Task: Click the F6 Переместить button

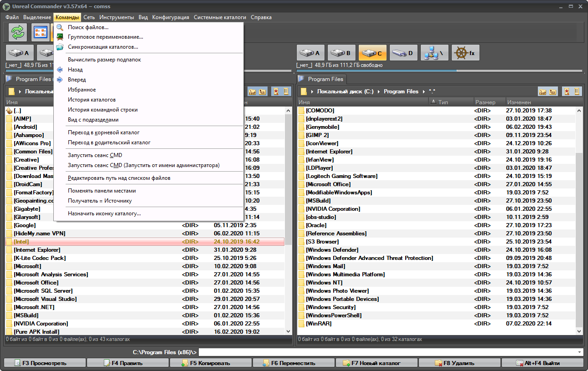Action: point(294,363)
